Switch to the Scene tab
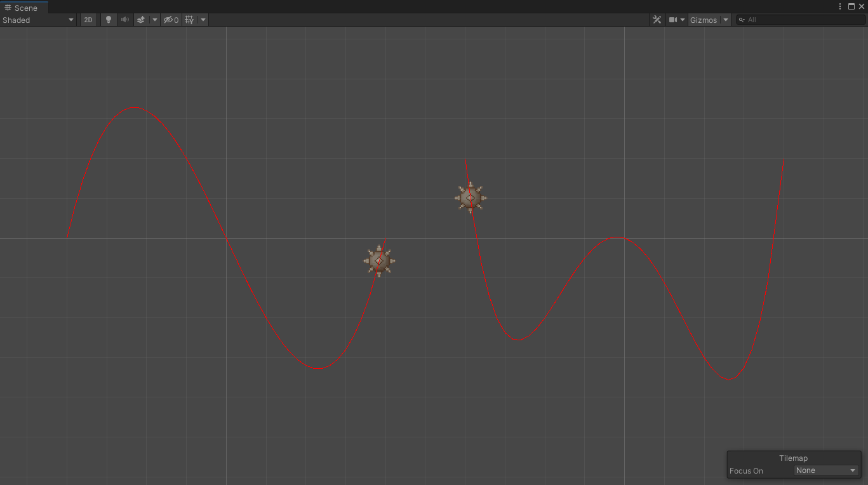 click(x=23, y=7)
